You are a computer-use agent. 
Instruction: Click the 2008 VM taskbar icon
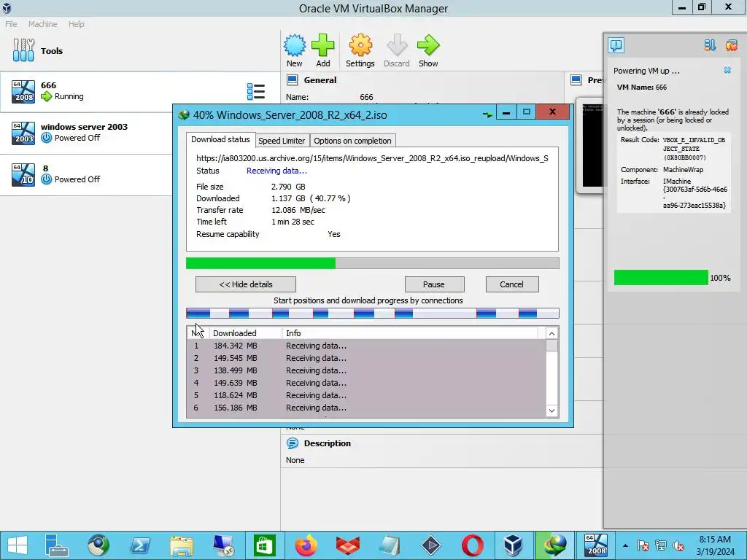click(595, 545)
